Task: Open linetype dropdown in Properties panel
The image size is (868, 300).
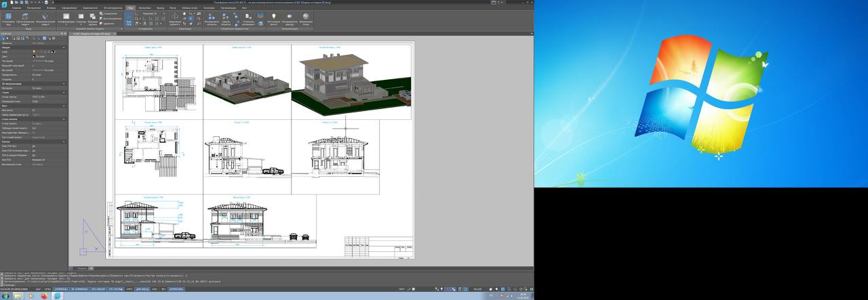Action: click(49, 61)
